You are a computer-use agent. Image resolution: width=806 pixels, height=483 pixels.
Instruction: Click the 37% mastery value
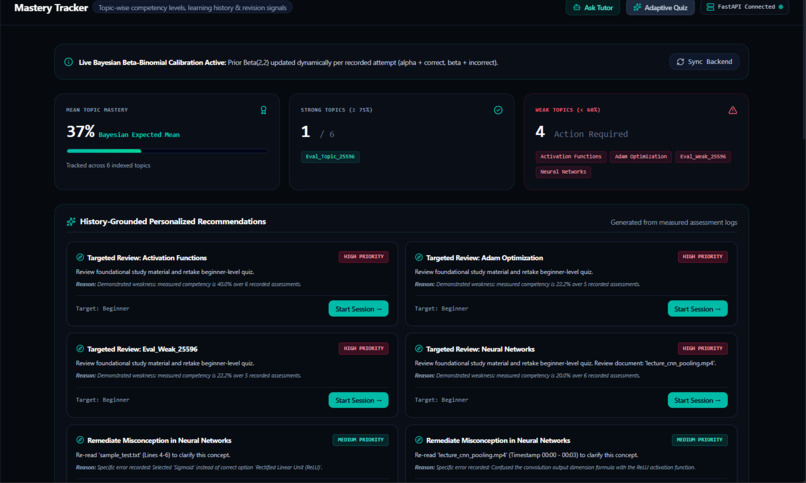coord(80,132)
